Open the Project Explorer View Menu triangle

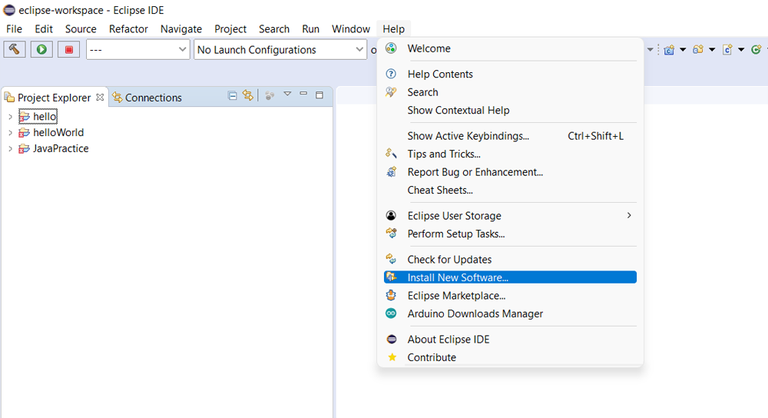(287, 95)
